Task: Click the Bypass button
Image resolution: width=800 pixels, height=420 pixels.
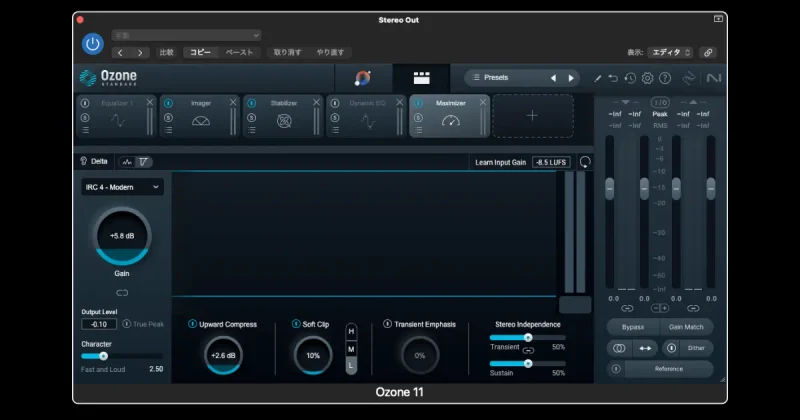Action: (x=633, y=327)
